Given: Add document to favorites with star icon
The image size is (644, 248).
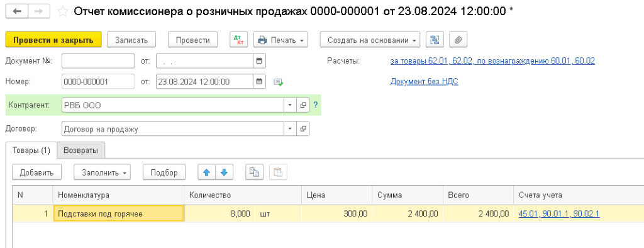Looking at the screenshot, I should pyautogui.click(x=62, y=11).
